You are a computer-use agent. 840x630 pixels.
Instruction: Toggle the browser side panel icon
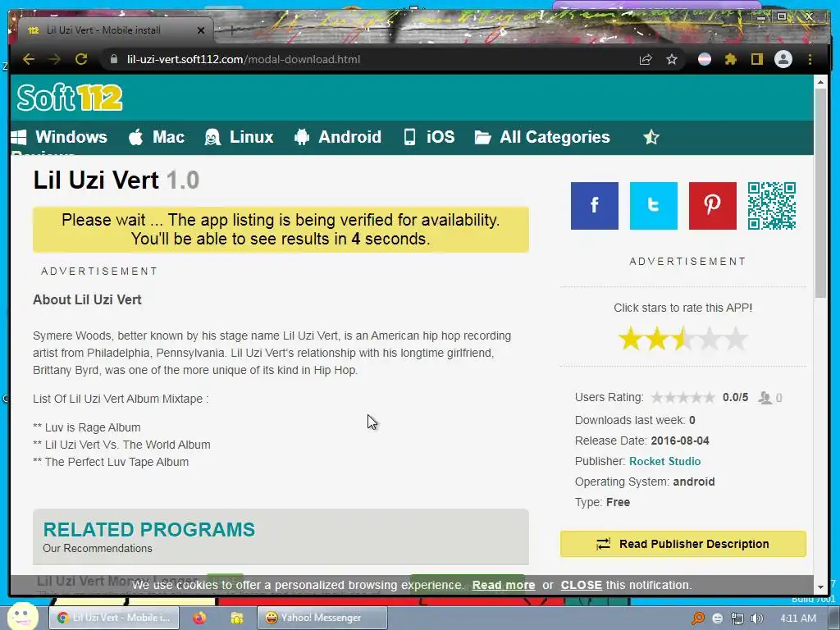[756, 59]
